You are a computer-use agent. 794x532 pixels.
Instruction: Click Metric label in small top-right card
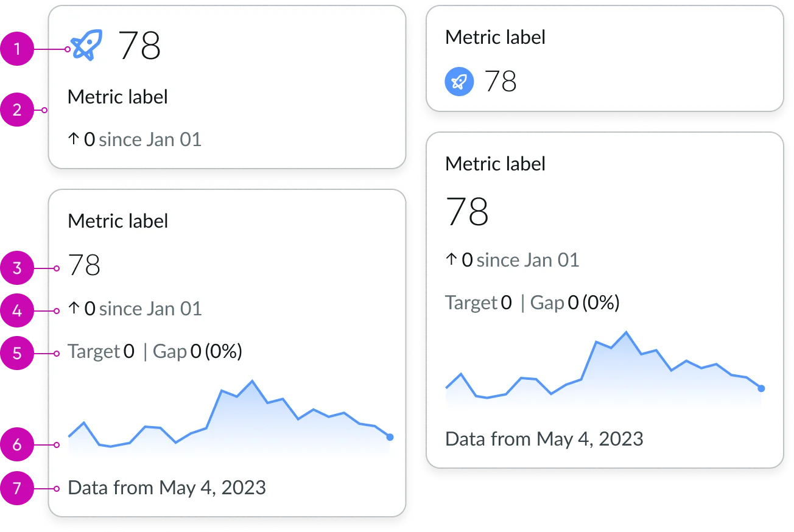tap(496, 37)
